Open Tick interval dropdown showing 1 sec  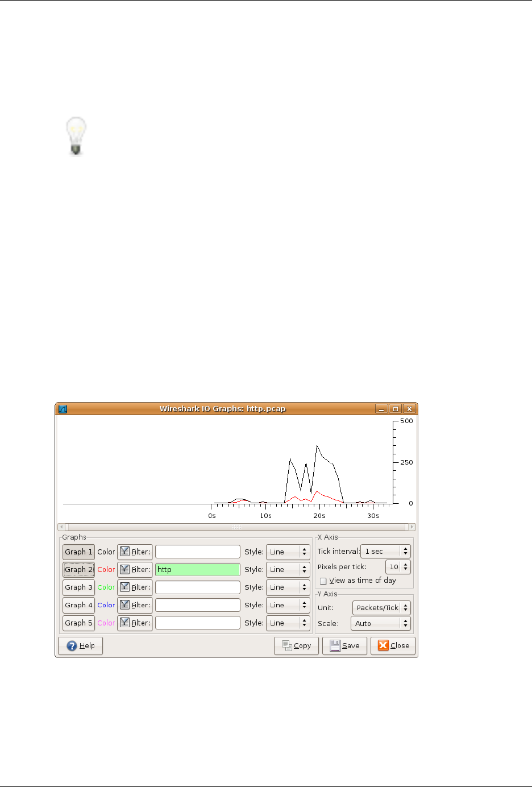point(385,552)
